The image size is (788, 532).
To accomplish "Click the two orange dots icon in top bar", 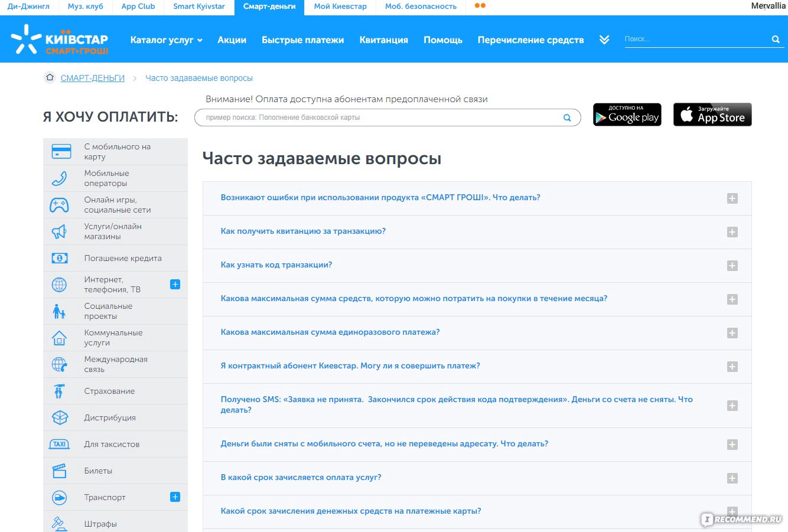I will [x=480, y=6].
